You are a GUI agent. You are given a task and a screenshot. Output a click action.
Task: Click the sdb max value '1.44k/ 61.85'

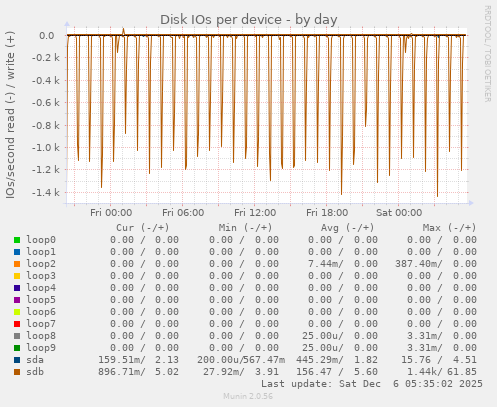(442, 372)
